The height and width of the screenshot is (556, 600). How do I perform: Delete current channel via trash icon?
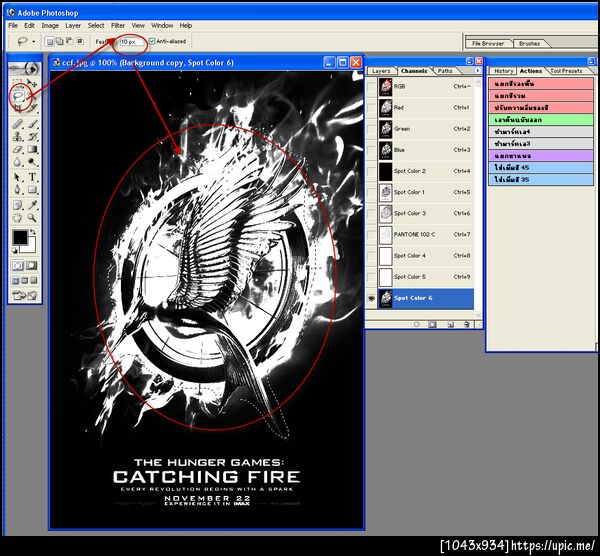pyautogui.click(x=466, y=324)
